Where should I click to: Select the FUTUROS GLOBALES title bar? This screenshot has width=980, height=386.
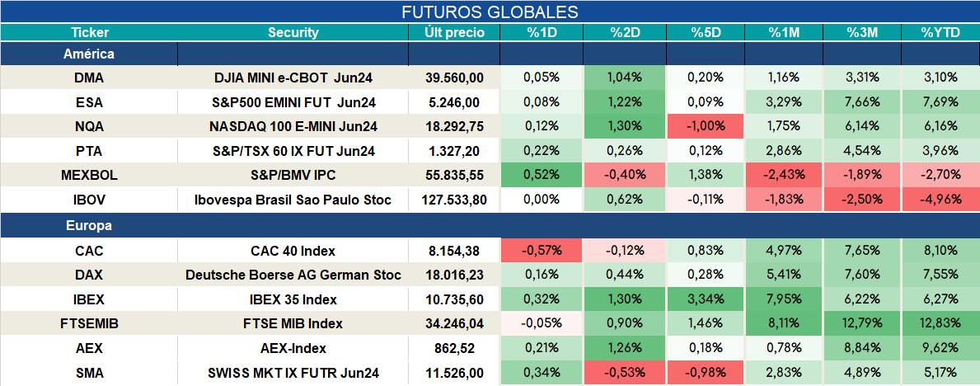tap(490, 12)
